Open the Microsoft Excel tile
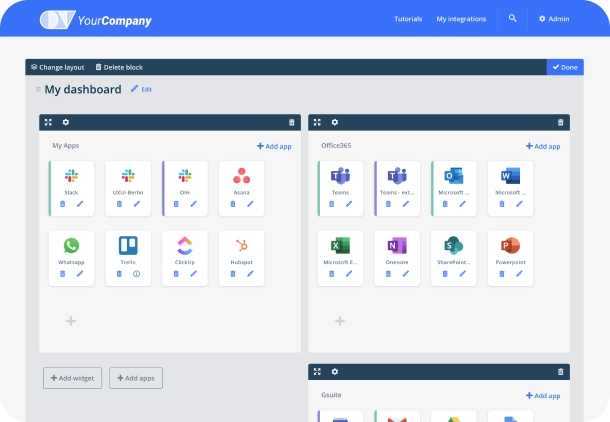Image resolution: width=610 pixels, height=422 pixels. [x=340, y=258]
